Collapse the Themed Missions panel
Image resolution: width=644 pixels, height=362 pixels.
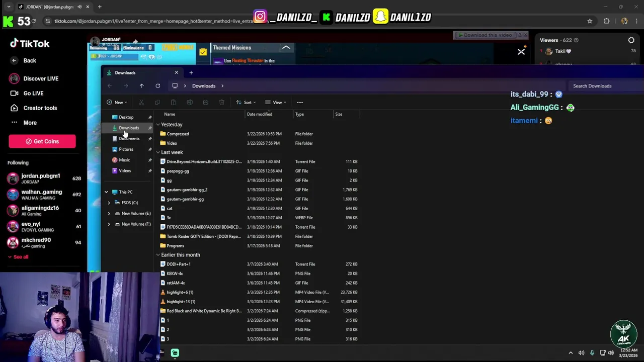pyautogui.click(x=286, y=47)
